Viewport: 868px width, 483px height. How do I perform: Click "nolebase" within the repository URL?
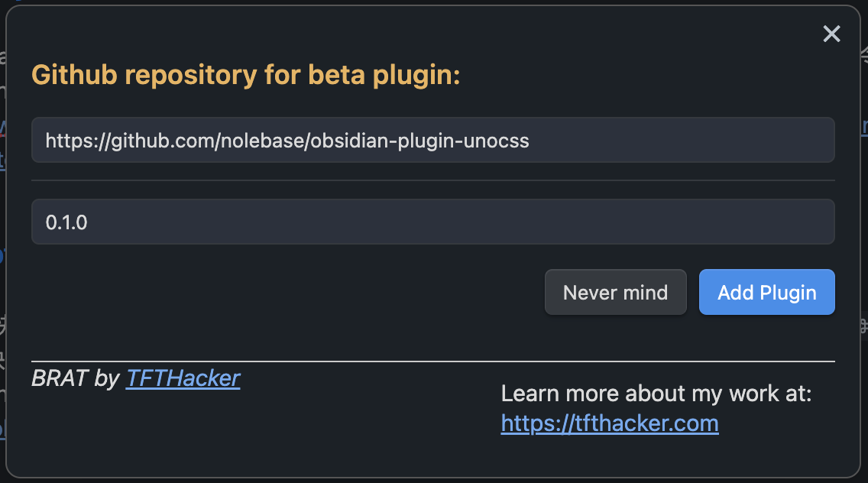[263, 141]
